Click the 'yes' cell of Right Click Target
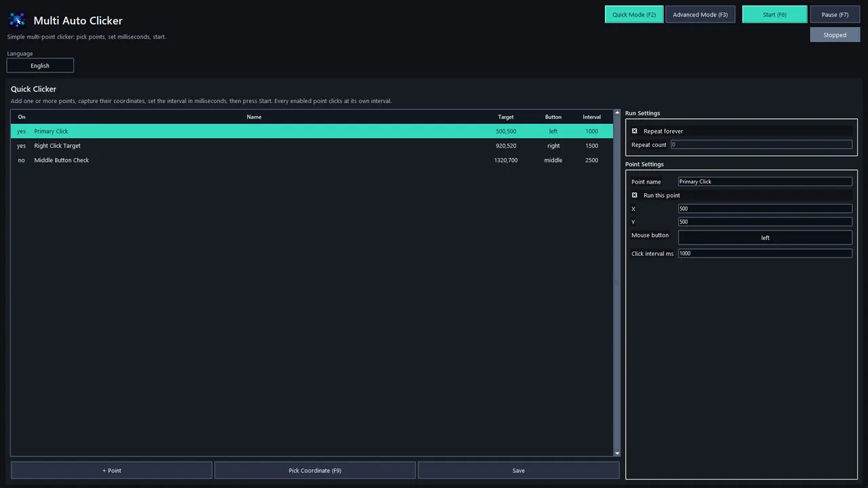868x488 pixels. point(22,146)
